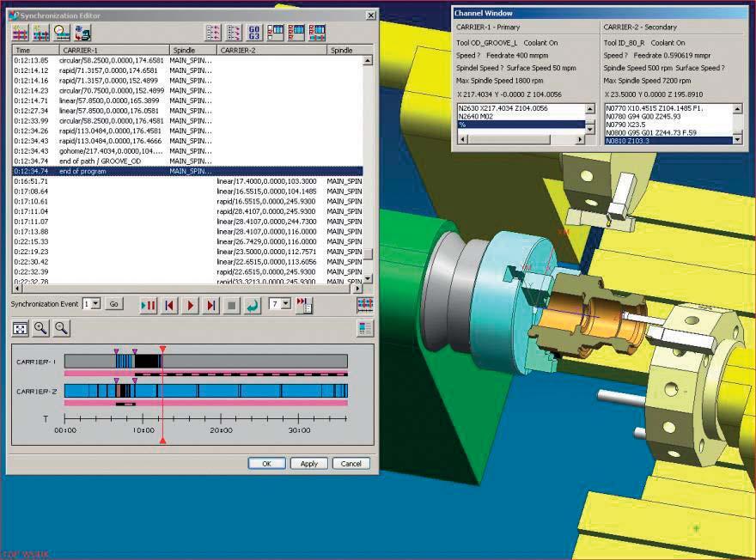Image resolution: width=756 pixels, height=560 pixels.
Task: Step forward to next event
Action: [x=211, y=306]
